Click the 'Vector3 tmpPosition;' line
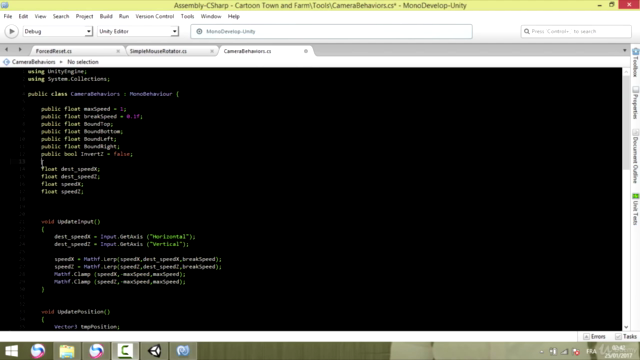Image resolution: width=640 pixels, height=360 pixels. pyautogui.click(x=87, y=327)
